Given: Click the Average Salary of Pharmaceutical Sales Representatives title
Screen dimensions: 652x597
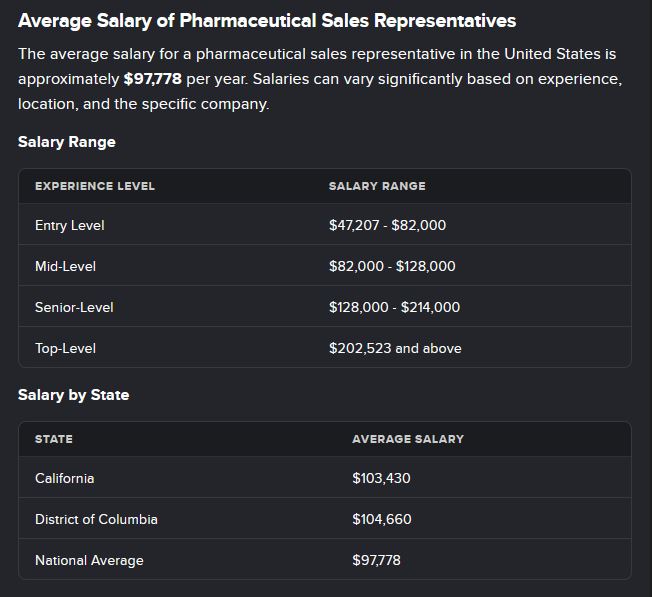Looking at the screenshot, I should coord(267,20).
